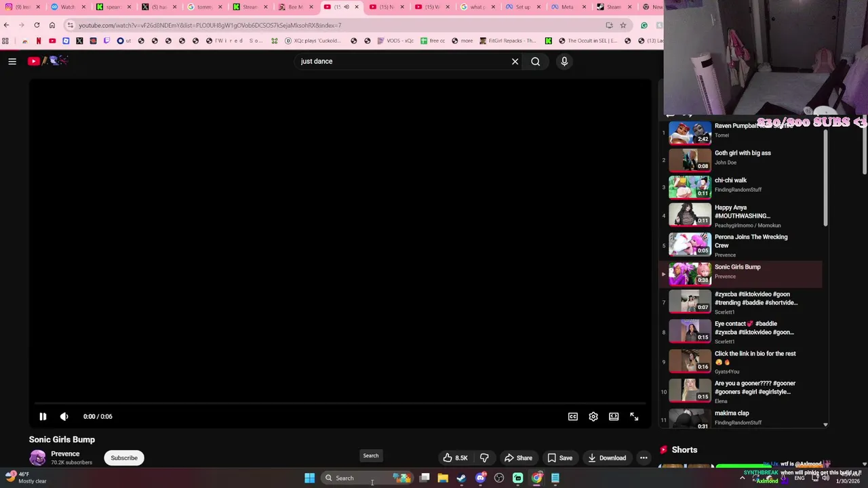868x488 pixels.
Task: Go back with the browser back arrow
Action: [6, 25]
